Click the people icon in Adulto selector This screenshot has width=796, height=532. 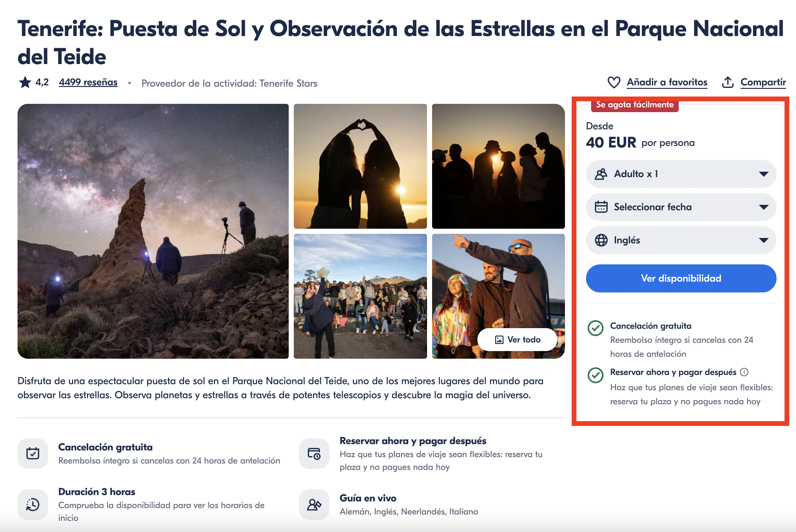pyautogui.click(x=601, y=174)
